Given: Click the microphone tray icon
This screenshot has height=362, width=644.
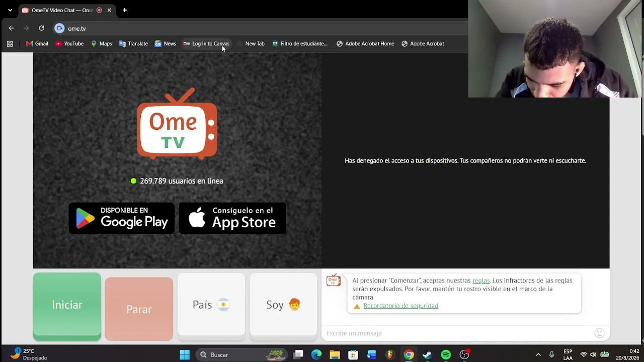Looking at the screenshot, I should 552,355.
